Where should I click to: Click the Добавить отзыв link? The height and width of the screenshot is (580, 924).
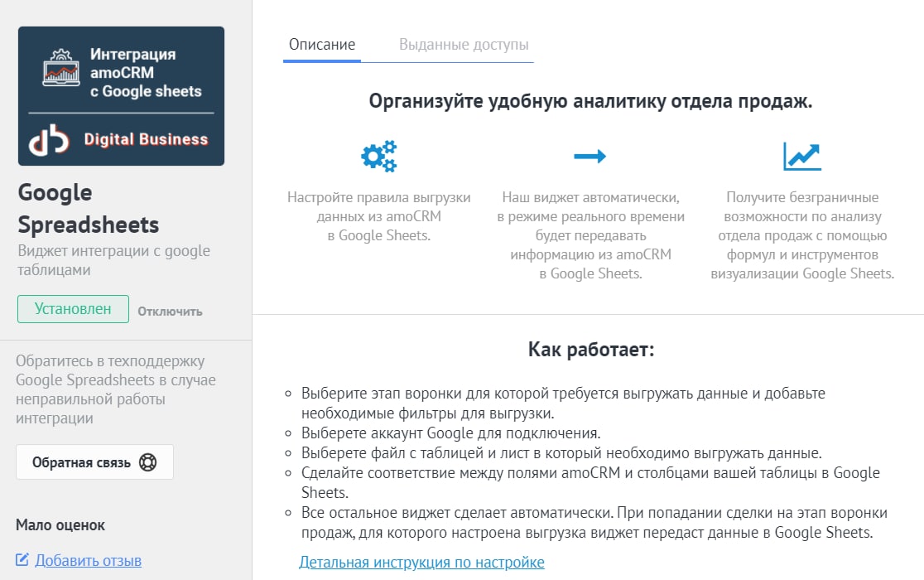coord(89,561)
